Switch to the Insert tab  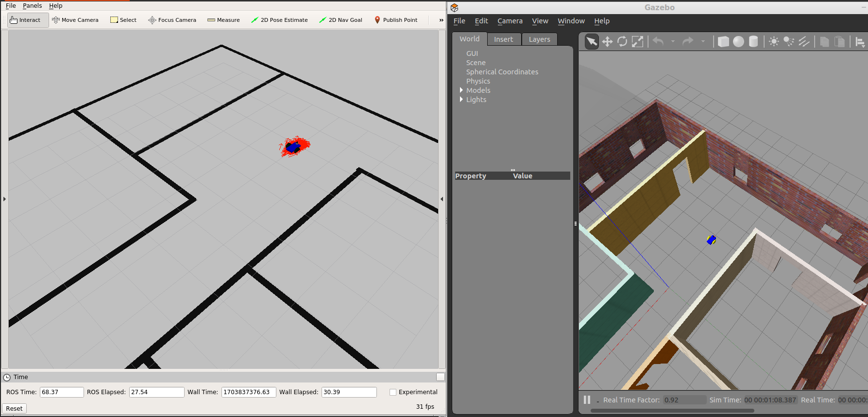(x=503, y=39)
